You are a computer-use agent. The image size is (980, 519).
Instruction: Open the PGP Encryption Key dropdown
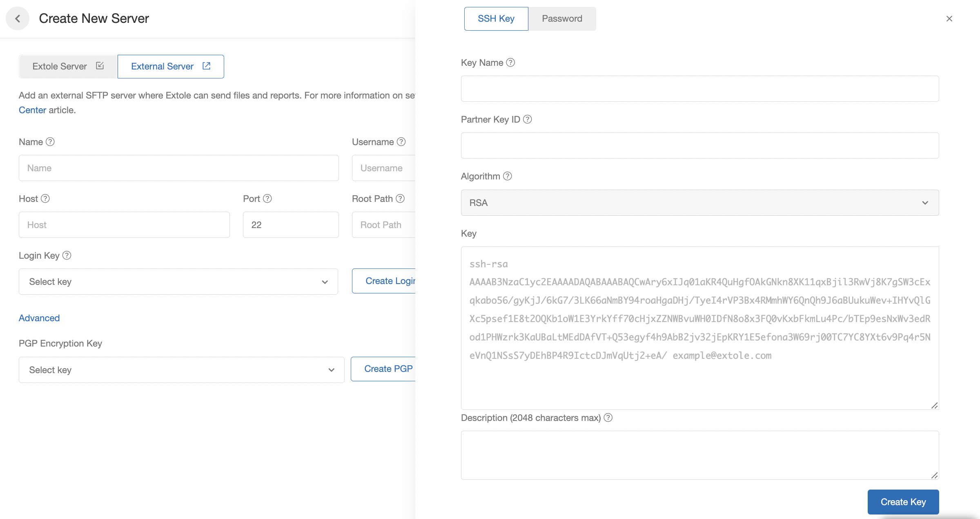click(x=182, y=370)
